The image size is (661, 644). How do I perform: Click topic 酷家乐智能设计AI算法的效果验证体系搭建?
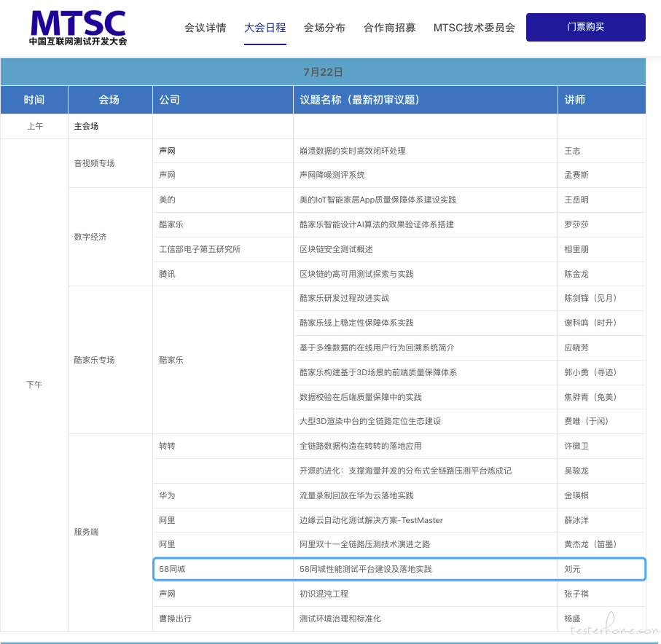point(377,224)
